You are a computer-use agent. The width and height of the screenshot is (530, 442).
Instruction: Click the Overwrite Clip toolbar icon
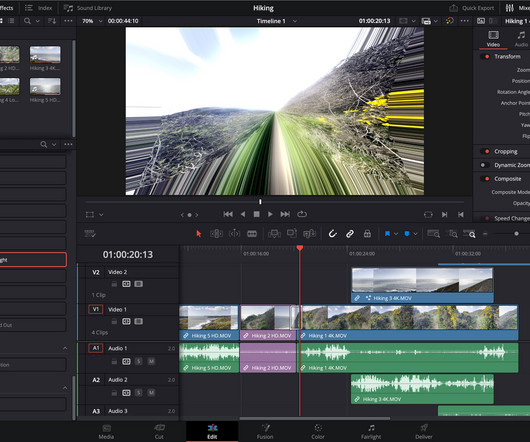[x=291, y=233]
